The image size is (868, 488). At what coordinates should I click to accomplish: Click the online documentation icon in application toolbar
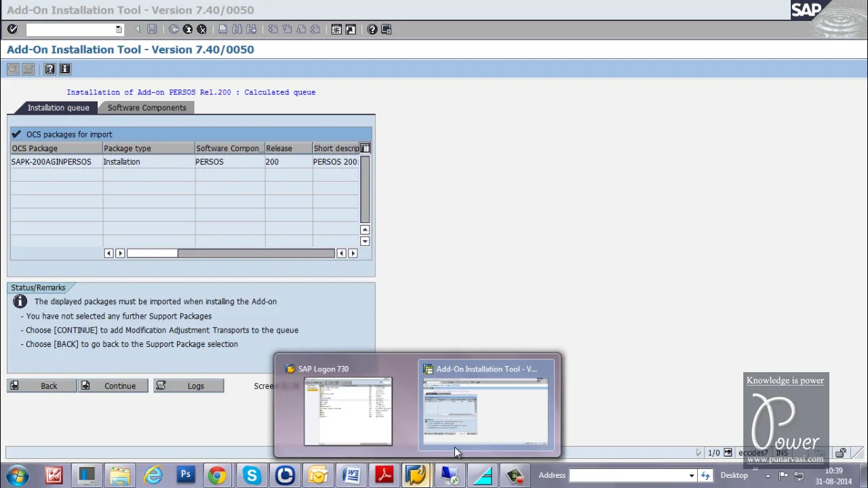pyautogui.click(x=50, y=69)
